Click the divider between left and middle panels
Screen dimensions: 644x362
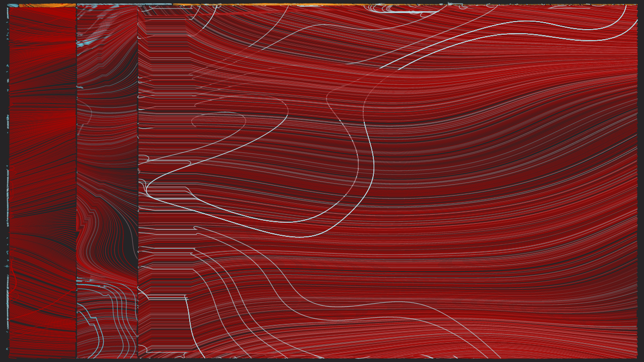click(x=76, y=181)
